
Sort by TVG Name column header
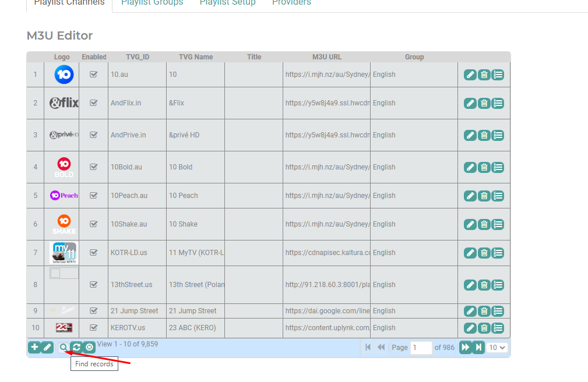pos(196,57)
